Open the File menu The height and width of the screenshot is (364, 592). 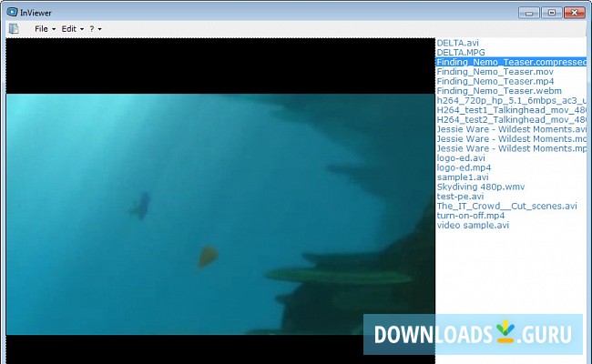(x=45, y=29)
